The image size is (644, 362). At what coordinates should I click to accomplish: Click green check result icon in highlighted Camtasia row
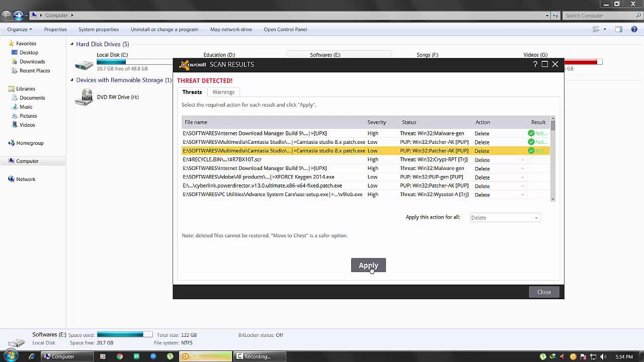click(531, 151)
